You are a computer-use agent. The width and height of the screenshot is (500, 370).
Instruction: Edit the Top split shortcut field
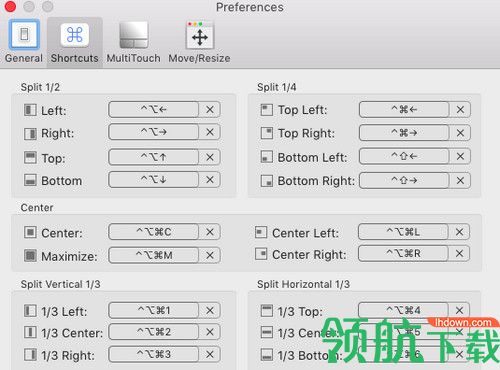154,157
